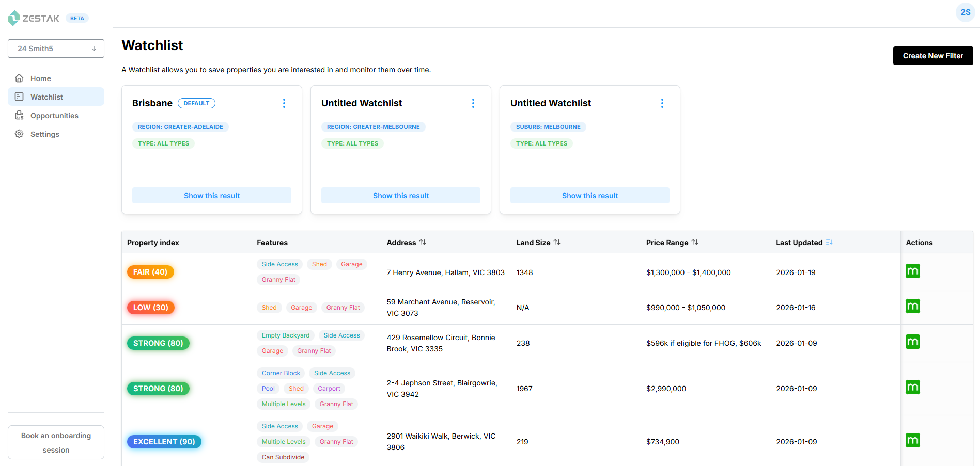Click the Create New Filter button

(x=932, y=56)
